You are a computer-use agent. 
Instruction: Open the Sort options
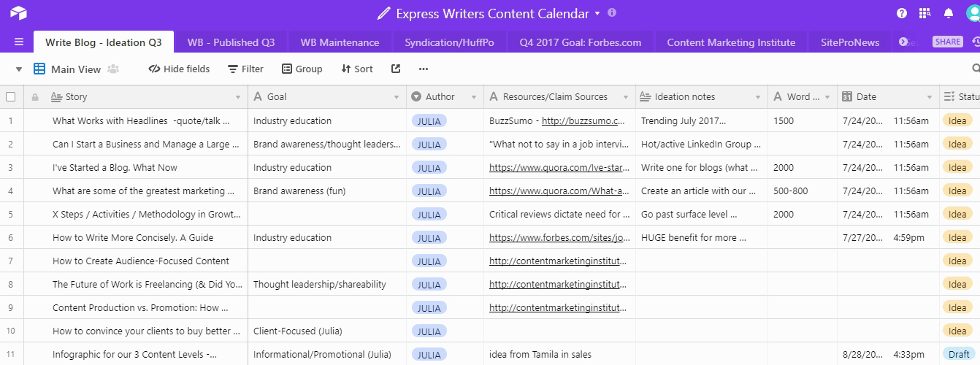click(357, 69)
